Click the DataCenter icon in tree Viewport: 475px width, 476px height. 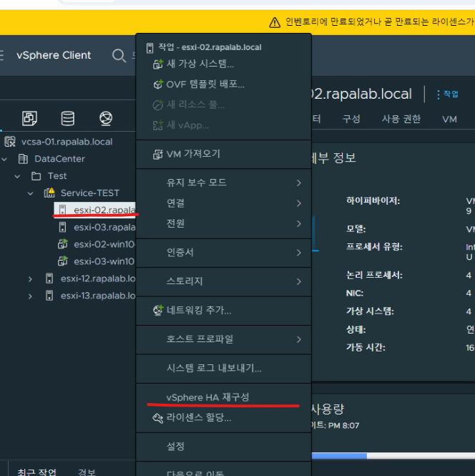(x=23, y=159)
